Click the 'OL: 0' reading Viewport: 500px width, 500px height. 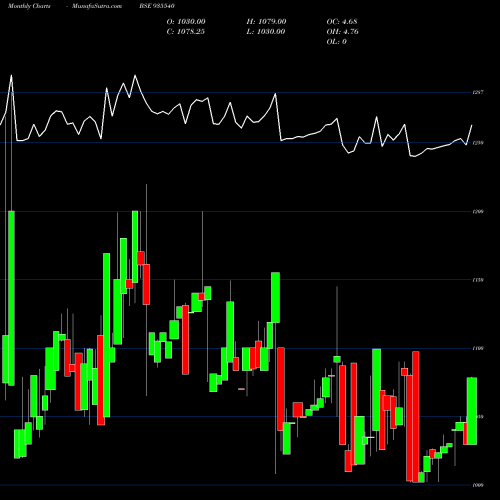coord(337,42)
